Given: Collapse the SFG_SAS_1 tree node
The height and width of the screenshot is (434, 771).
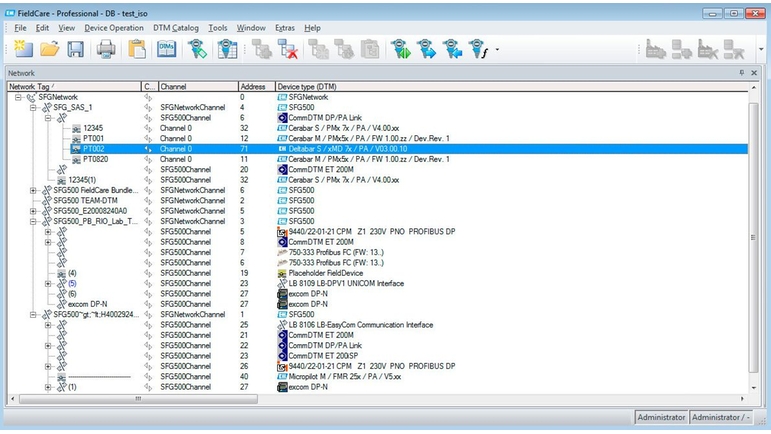Looking at the screenshot, I should coord(33,107).
